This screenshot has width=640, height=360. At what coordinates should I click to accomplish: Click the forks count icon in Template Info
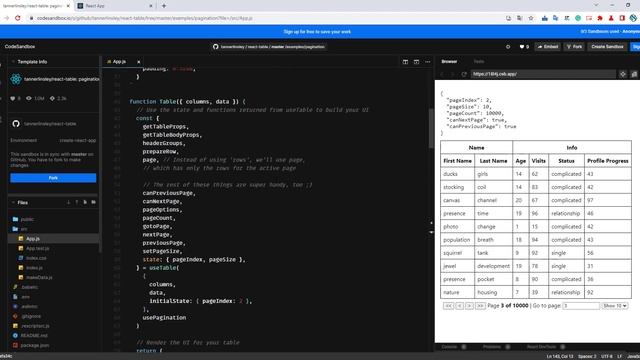pos(52,98)
